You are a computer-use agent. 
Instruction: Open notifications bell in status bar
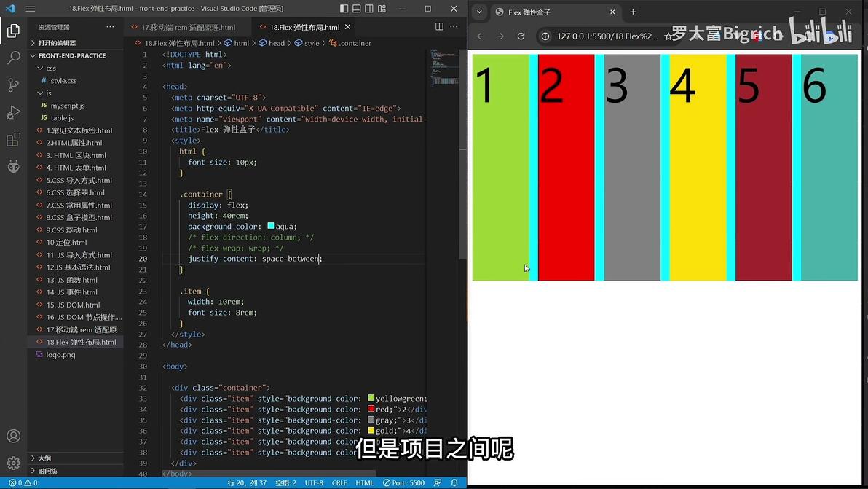point(454,483)
